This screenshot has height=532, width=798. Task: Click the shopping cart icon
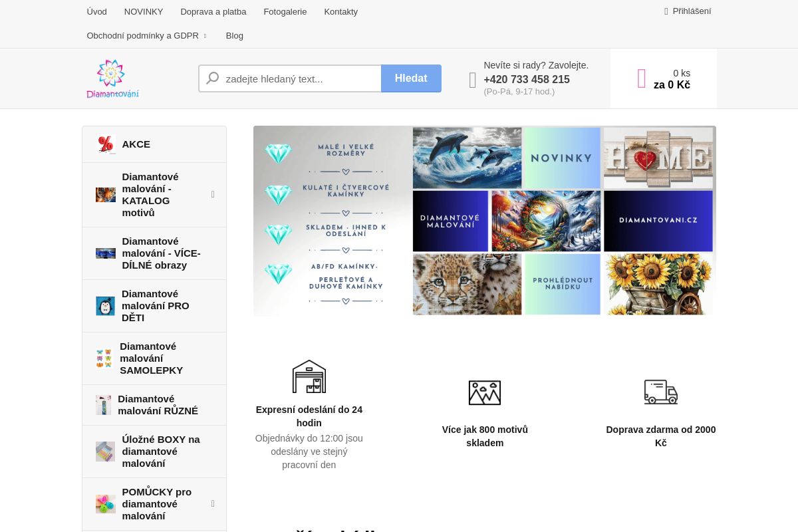point(641,78)
